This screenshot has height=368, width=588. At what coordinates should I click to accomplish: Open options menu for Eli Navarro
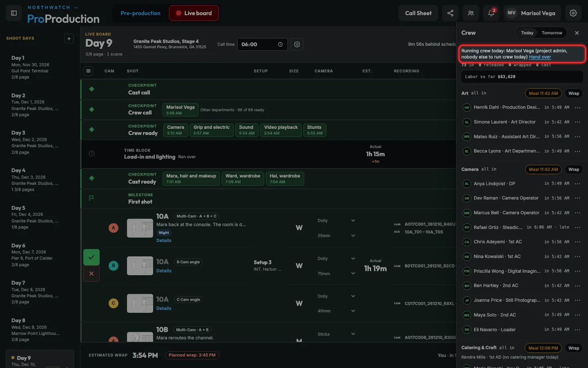[577, 330]
